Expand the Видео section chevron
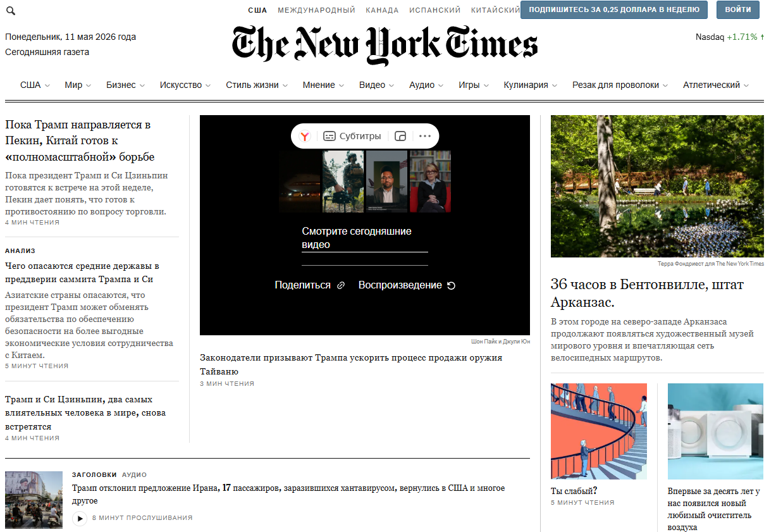This screenshot has width=776, height=532. point(391,85)
